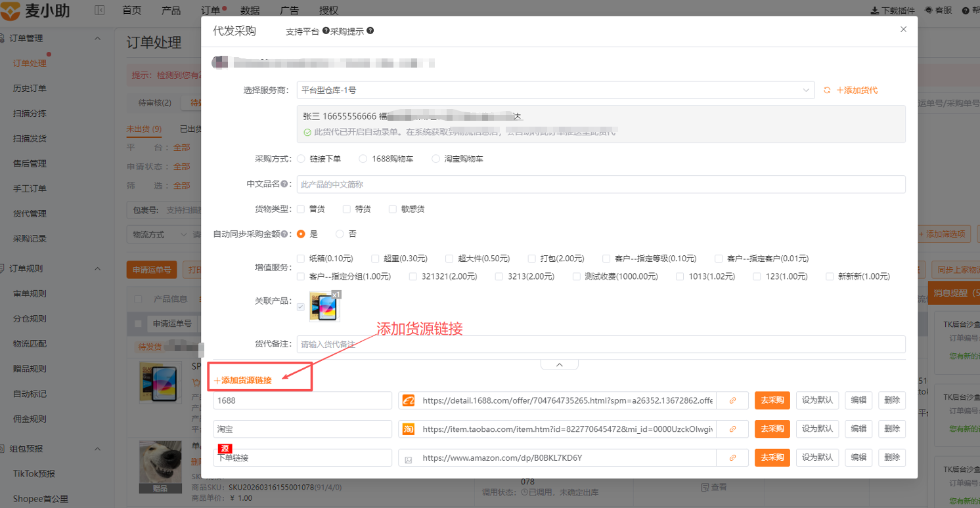Viewport: 980px width, 508px height.
Task: Click the 货代备注 input field
Action: (601, 344)
